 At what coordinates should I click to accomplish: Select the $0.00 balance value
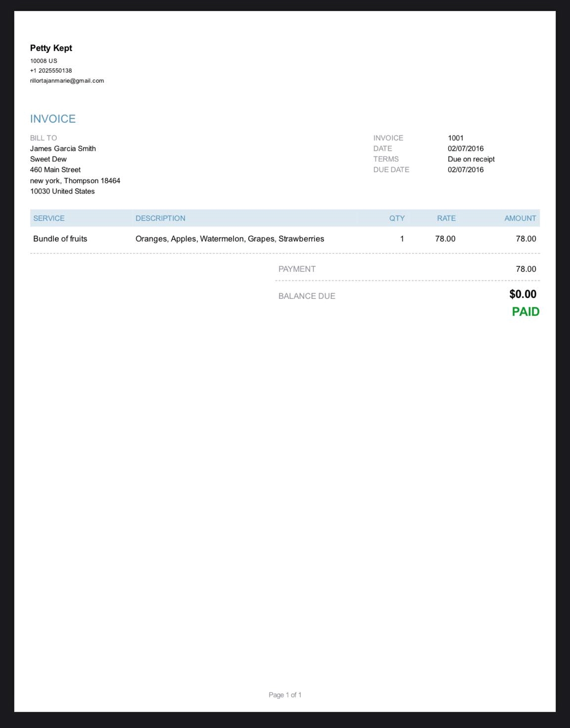point(523,294)
